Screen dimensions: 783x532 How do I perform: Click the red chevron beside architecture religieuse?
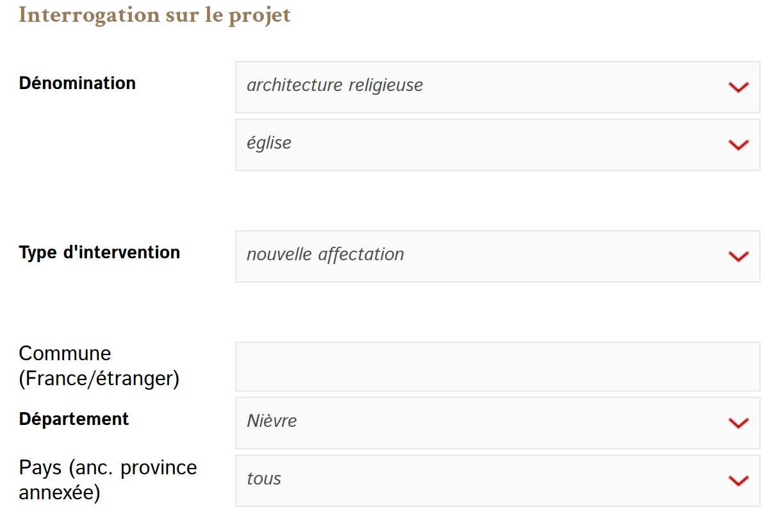[738, 87]
